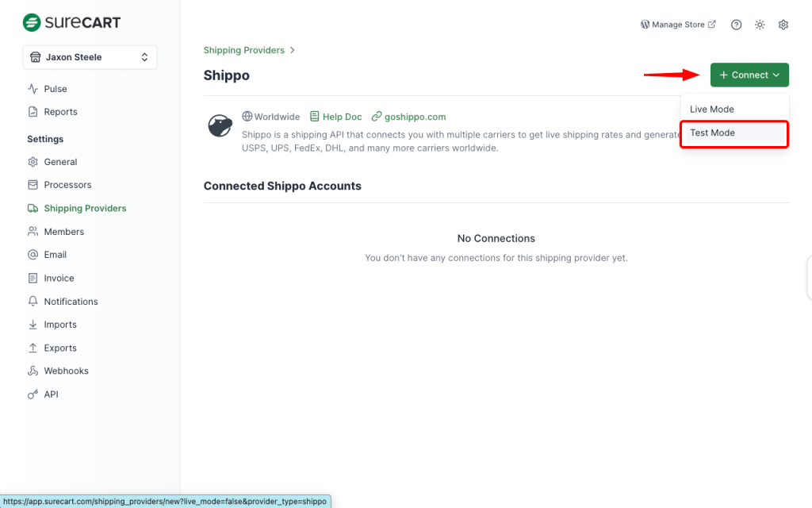812x508 pixels.
Task: Click the Shipping Providers truck icon
Action: [x=33, y=208]
